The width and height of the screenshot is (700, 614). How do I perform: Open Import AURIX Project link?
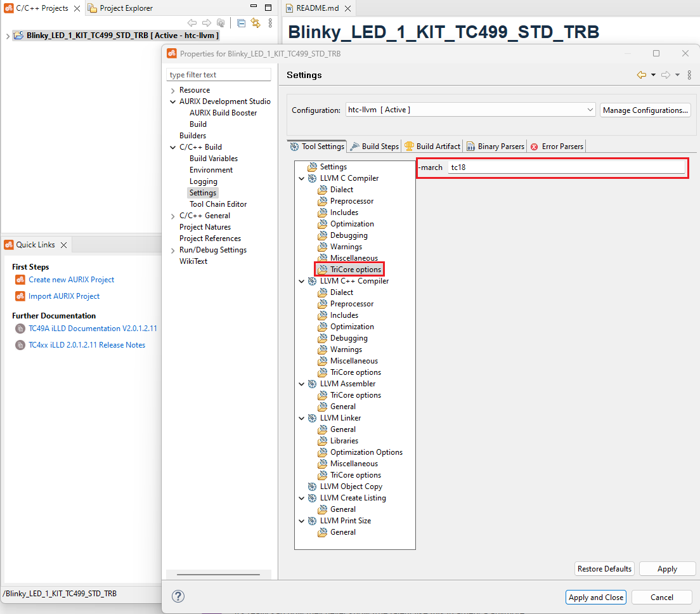(64, 296)
